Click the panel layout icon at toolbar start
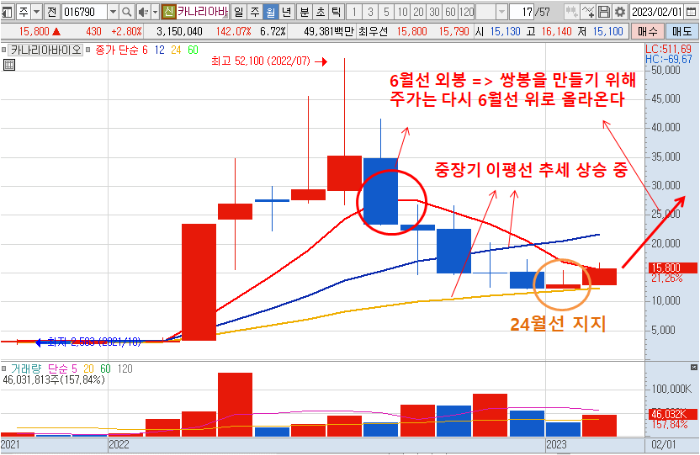 point(8,12)
